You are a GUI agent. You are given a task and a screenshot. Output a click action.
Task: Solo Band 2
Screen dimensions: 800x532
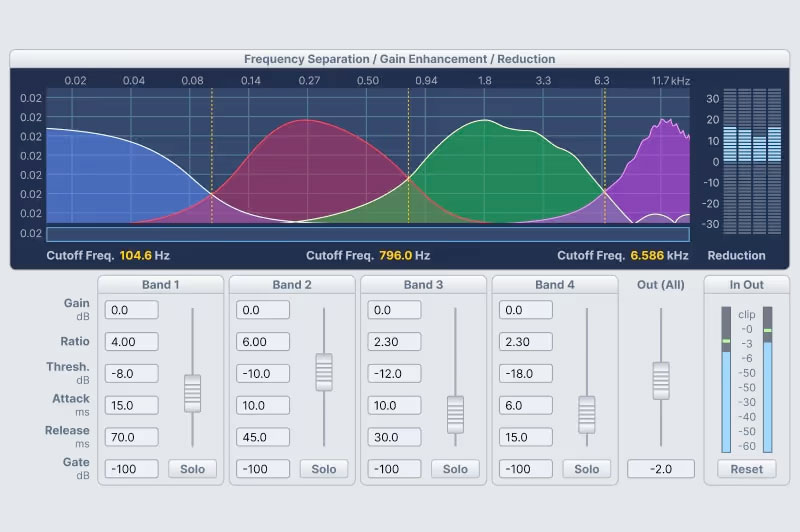point(324,469)
